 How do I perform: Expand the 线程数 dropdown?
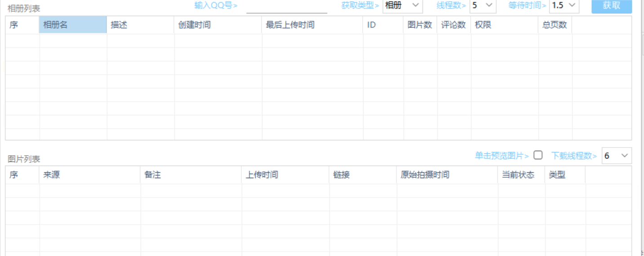click(483, 6)
